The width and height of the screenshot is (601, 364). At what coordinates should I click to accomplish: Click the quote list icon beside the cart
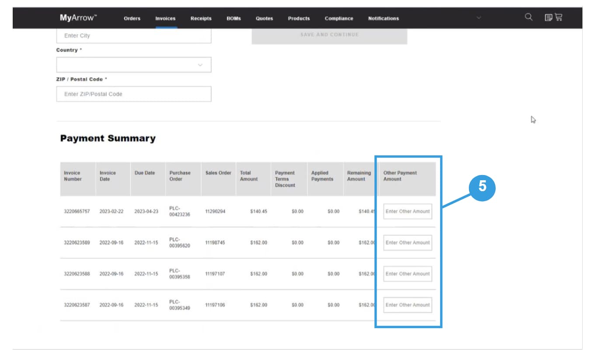click(548, 17)
